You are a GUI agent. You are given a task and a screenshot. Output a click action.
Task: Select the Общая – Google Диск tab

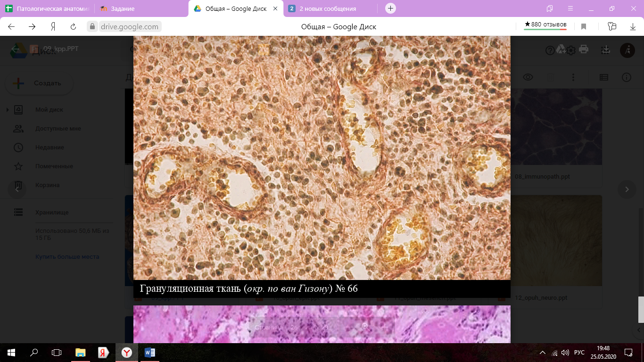click(236, 8)
